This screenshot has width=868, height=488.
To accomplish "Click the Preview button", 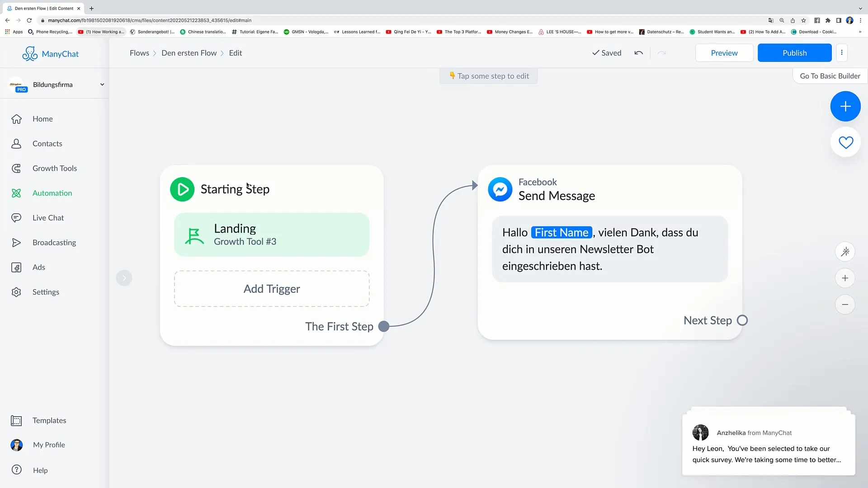I will click(724, 53).
